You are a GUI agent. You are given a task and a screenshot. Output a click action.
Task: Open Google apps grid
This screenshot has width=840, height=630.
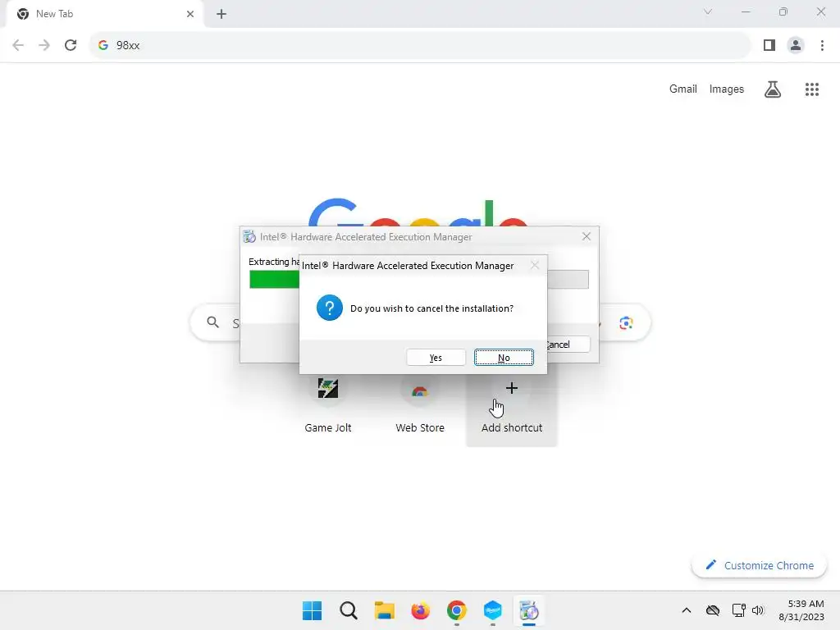tap(811, 89)
